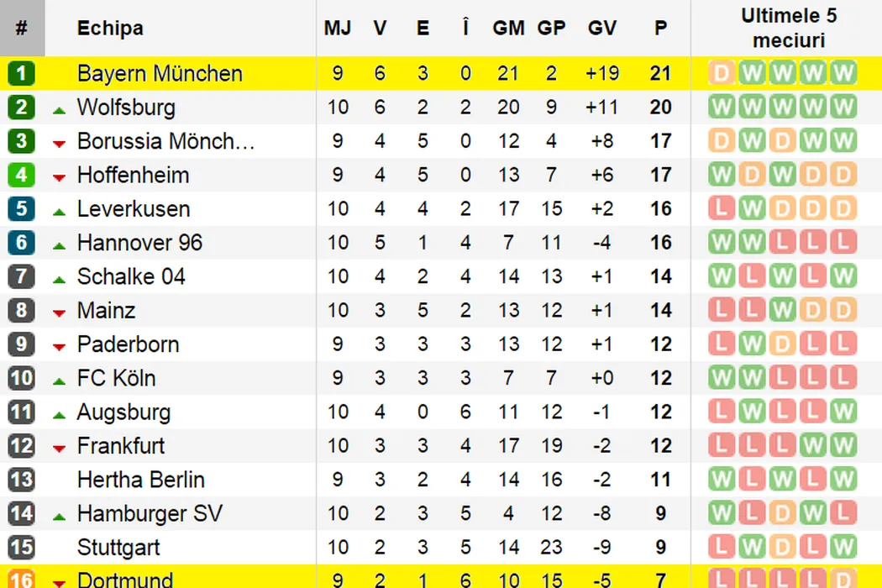Sort table by the P points column header
The width and height of the screenshot is (882, 588).
(660, 28)
